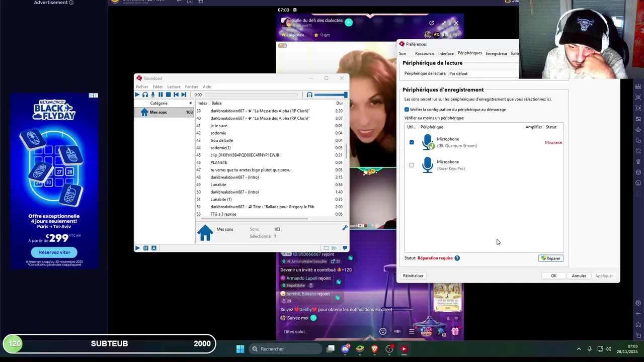Switch to the Son tab in Préférences
Image resolution: width=644 pixels, height=362 pixels.
[x=403, y=53]
